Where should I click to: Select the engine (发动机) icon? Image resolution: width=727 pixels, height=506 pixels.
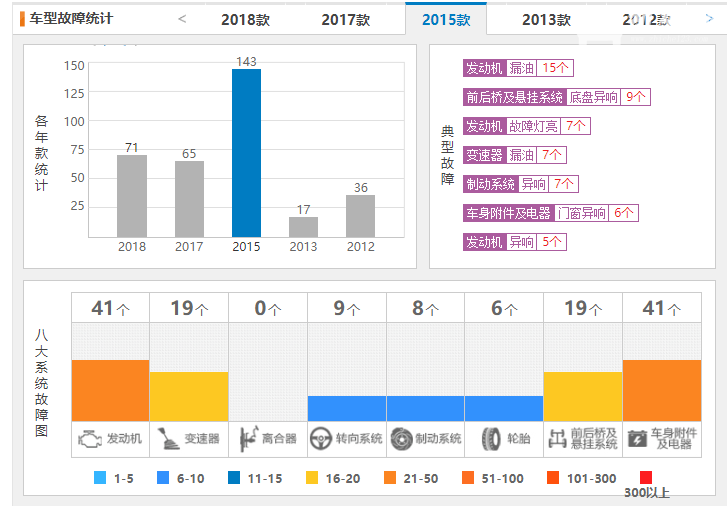coord(89,439)
